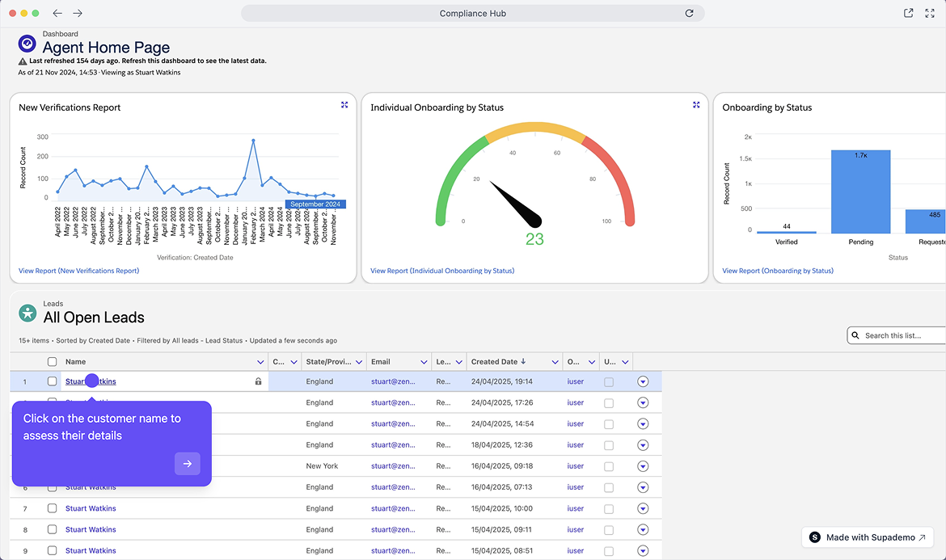The image size is (946, 560).
Task: Check the box for lead row 1
Action: (x=53, y=381)
